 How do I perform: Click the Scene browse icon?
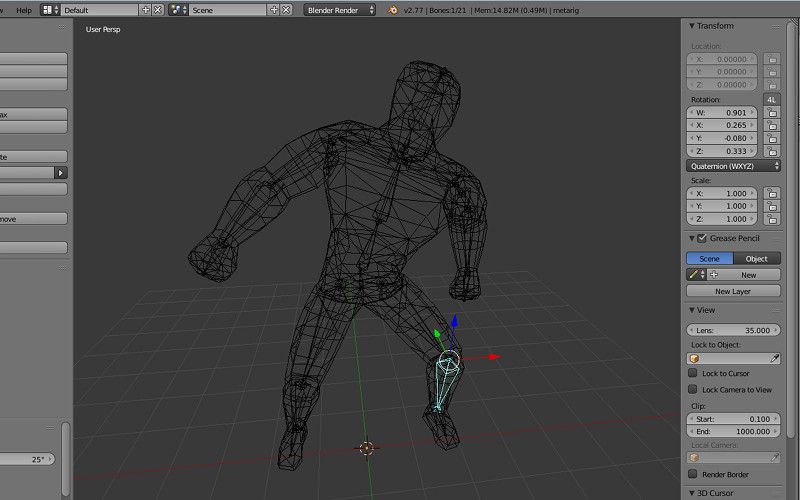(178, 9)
